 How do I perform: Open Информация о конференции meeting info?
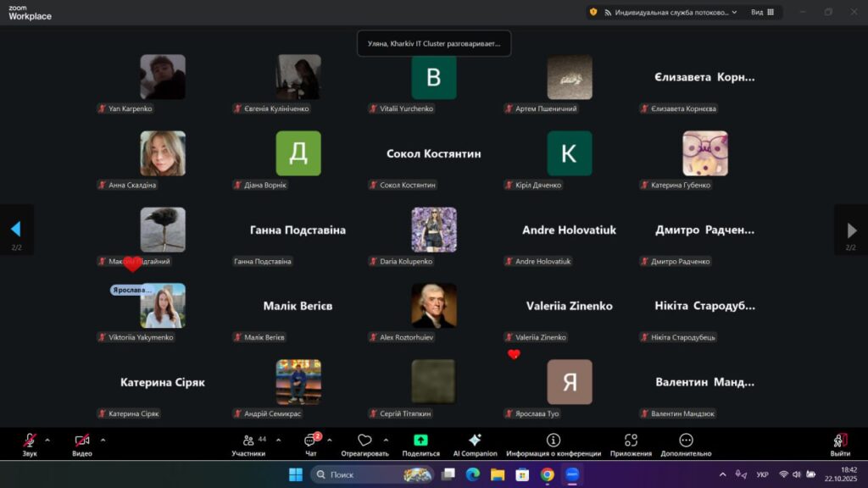tap(554, 441)
